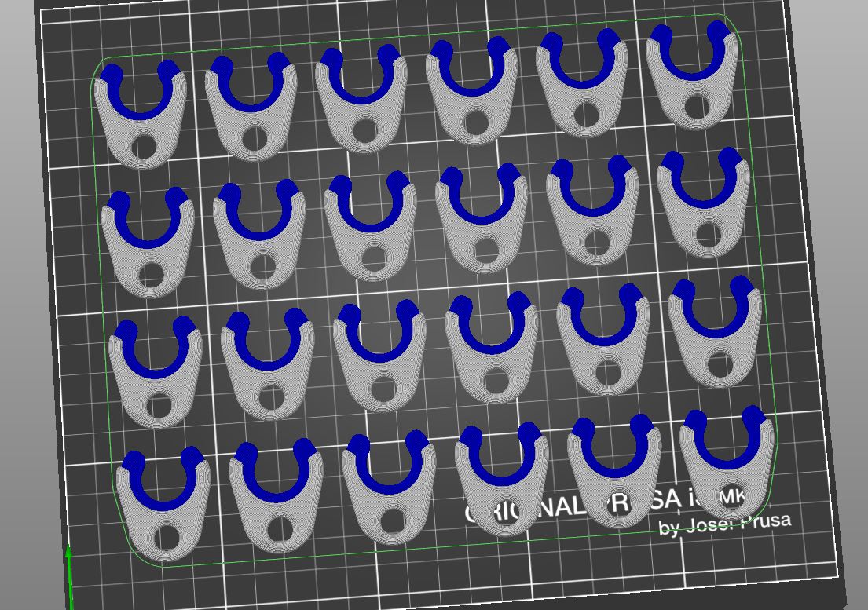Click the fifth clip in the top row
868x610 pixels.
coord(582,84)
